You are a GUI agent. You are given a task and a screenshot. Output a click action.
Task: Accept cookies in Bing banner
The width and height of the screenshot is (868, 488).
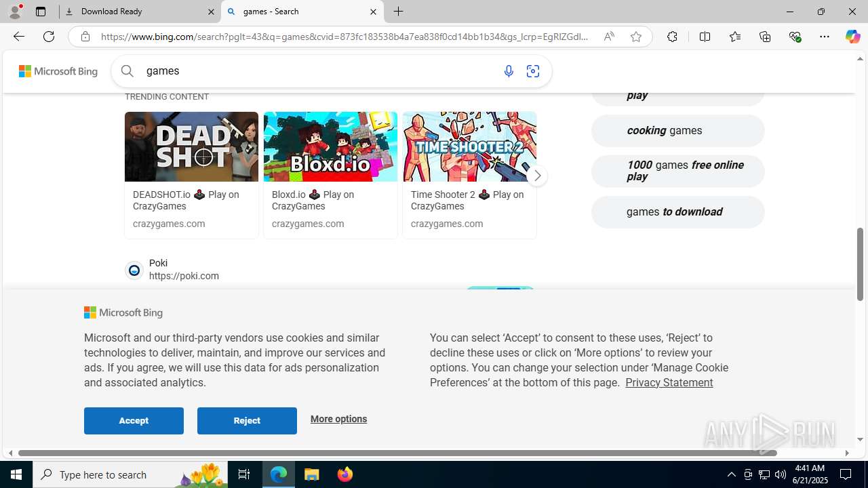[134, 421]
